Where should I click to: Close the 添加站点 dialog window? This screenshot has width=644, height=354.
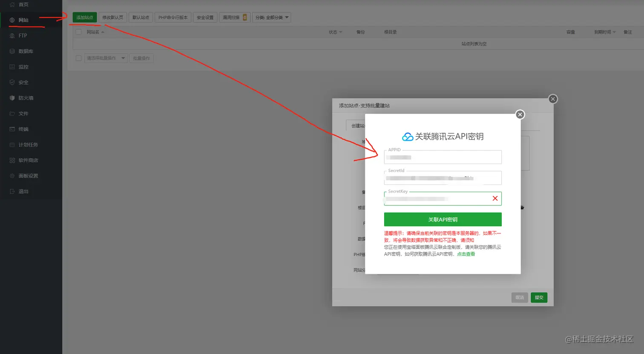click(553, 99)
